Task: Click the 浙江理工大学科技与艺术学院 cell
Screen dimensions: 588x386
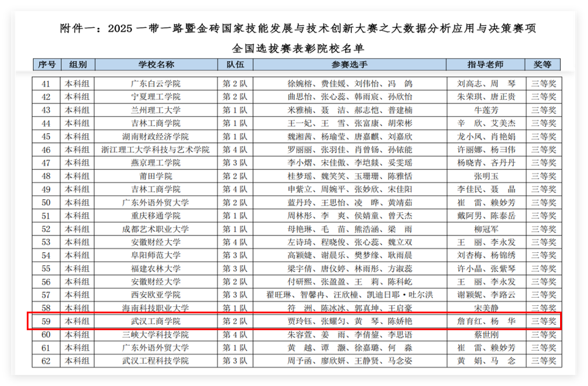Action: [156, 149]
